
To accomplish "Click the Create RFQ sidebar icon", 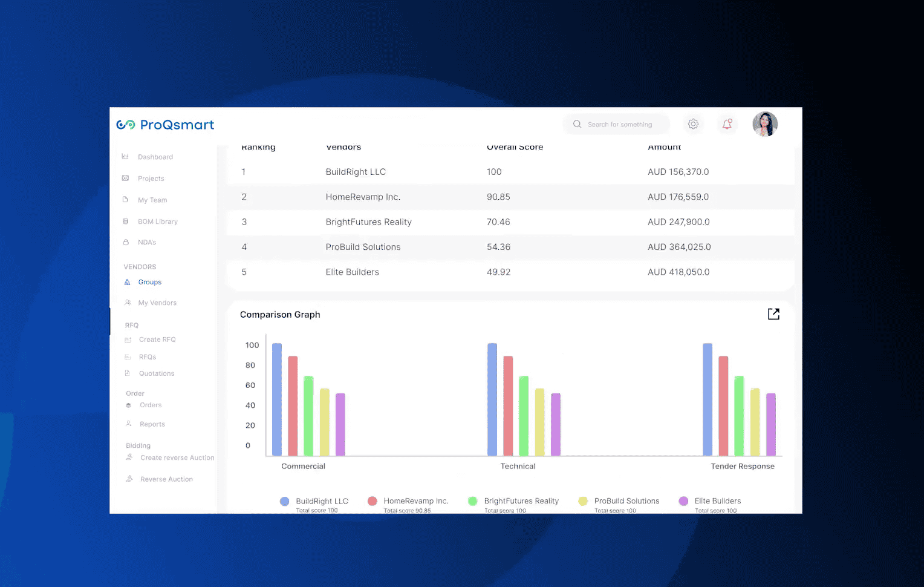I will [128, 339].
